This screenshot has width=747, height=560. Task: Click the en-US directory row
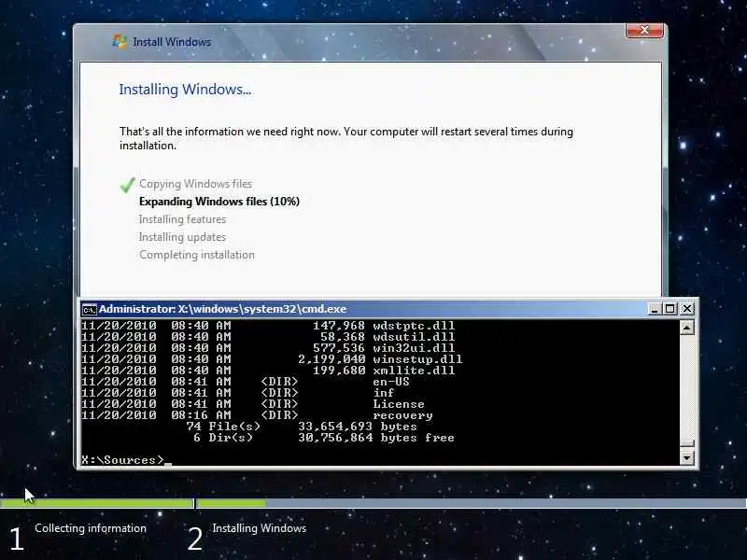[x=246, y=382]
